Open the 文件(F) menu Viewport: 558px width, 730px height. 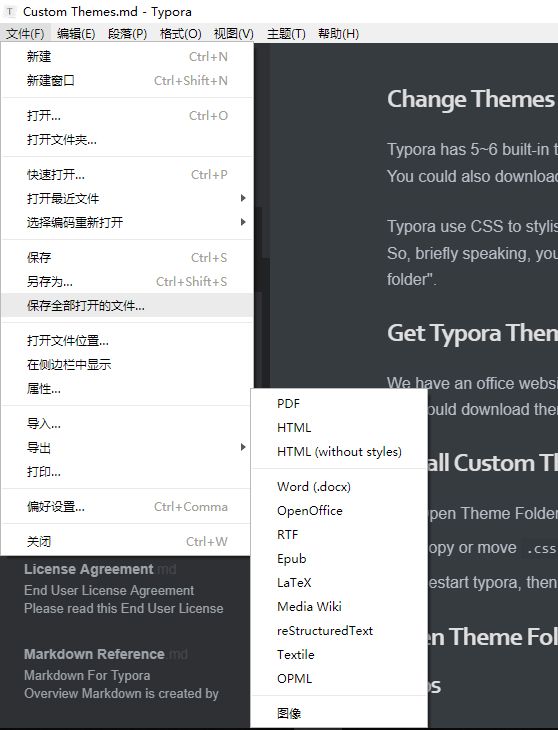pos(25,34)
